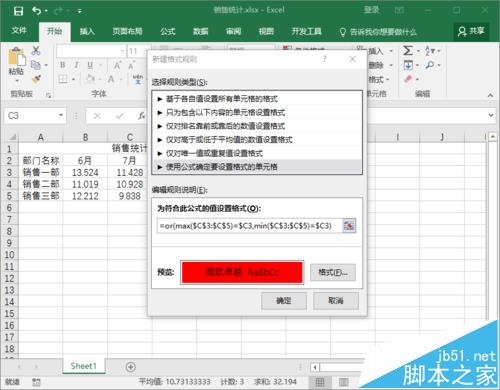
Task: Click the vertical scrollbar up arrow
Action: 493,137
